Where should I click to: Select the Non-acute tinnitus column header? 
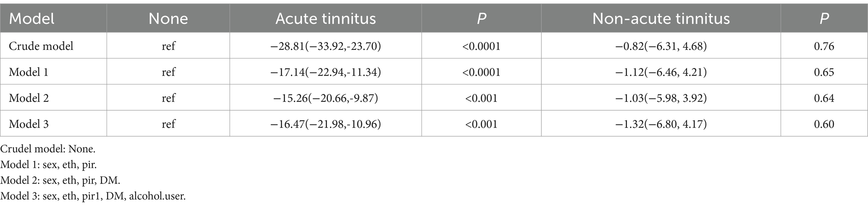(661, 18)
